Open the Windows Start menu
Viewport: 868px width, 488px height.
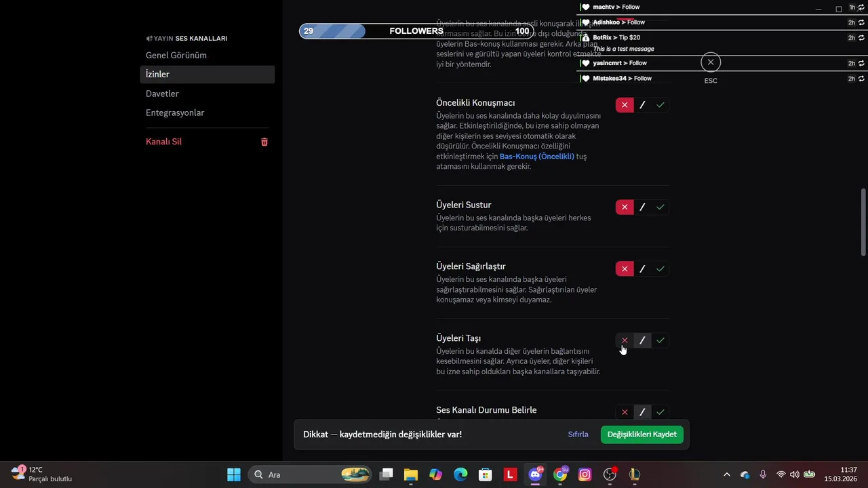tap(234, 474)
